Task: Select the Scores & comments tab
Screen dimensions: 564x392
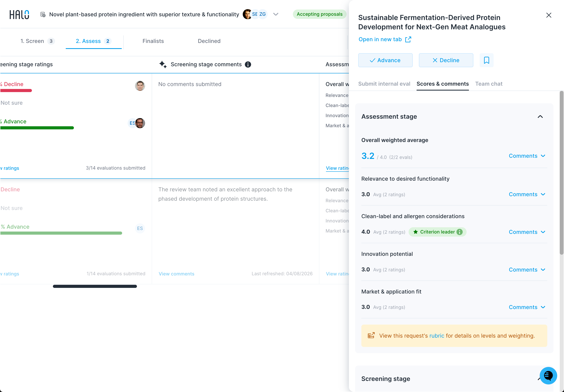Action: click(x=442, y=84)
